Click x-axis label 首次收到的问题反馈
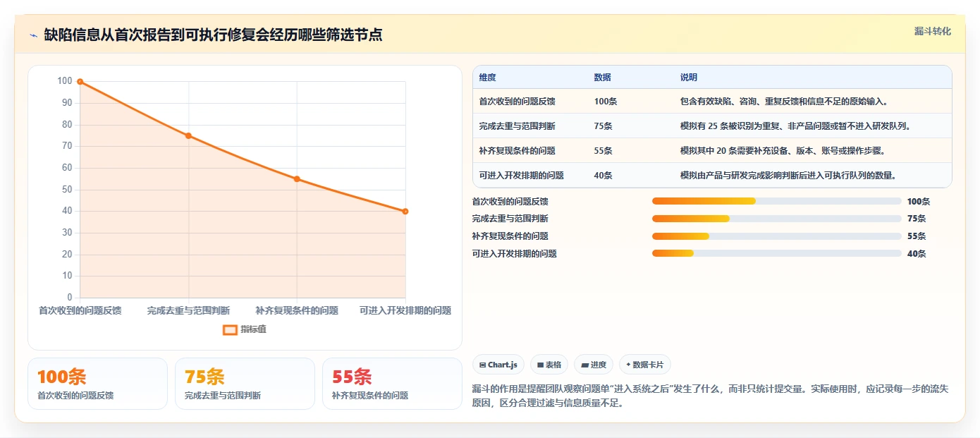 pos(80,310)
